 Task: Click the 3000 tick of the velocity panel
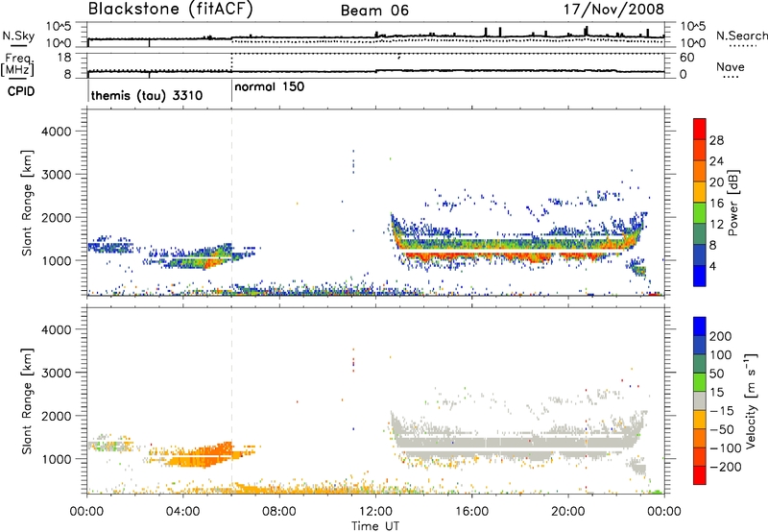[x=56, y=373]
